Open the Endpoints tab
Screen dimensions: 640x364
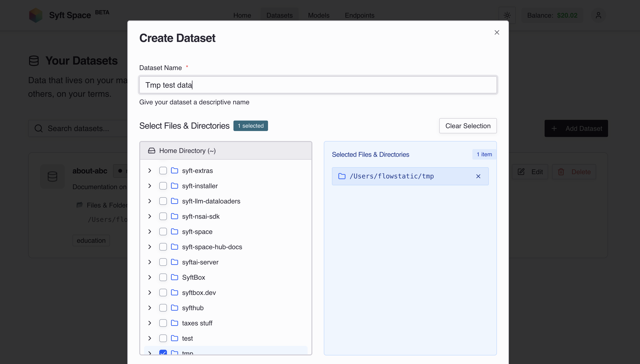[359, 15]
